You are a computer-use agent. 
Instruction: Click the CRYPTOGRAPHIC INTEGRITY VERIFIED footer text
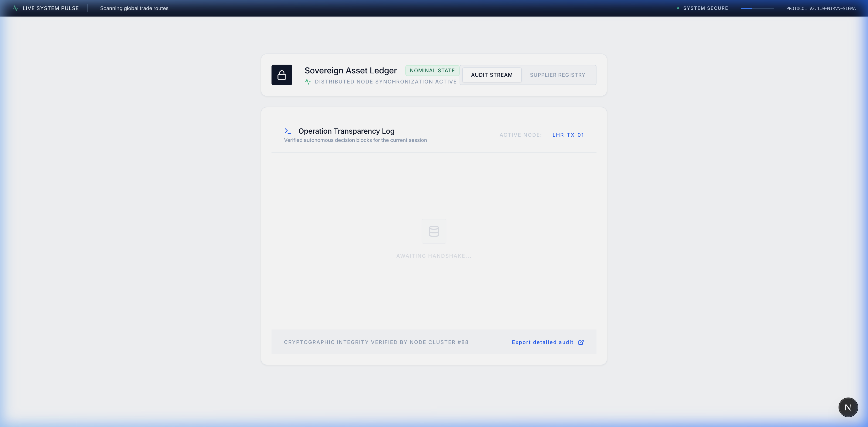tap(376, 342)
